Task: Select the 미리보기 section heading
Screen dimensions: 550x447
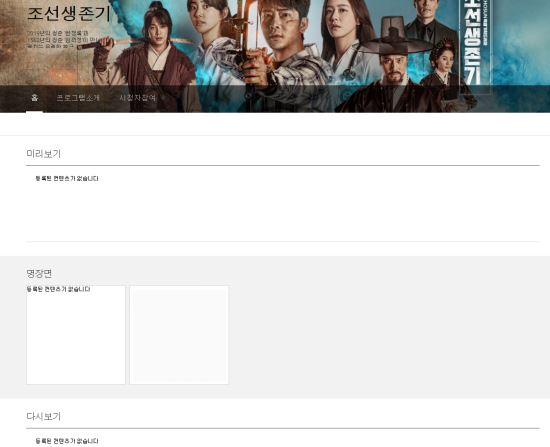Action: [43, 154]
